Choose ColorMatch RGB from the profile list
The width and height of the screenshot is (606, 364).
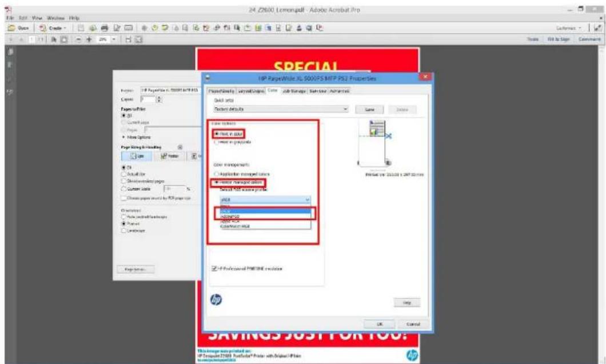265,226
